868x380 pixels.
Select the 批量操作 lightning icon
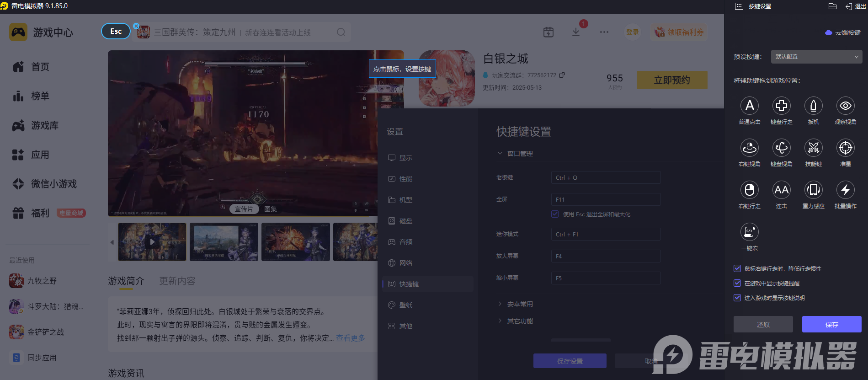(x=846, y=190)
